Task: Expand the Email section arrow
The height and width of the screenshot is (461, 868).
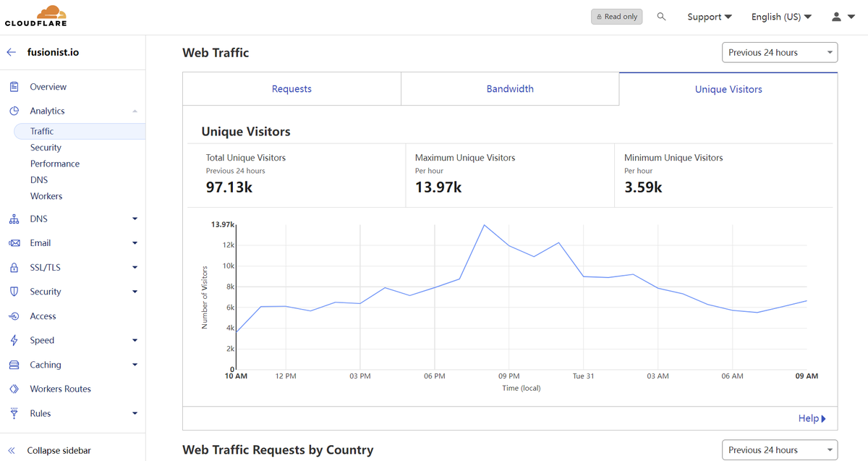Action: (135, 243)
